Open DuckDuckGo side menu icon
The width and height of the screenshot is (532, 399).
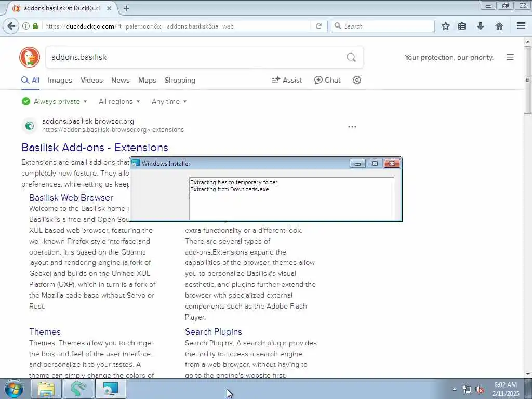point(510,57)
